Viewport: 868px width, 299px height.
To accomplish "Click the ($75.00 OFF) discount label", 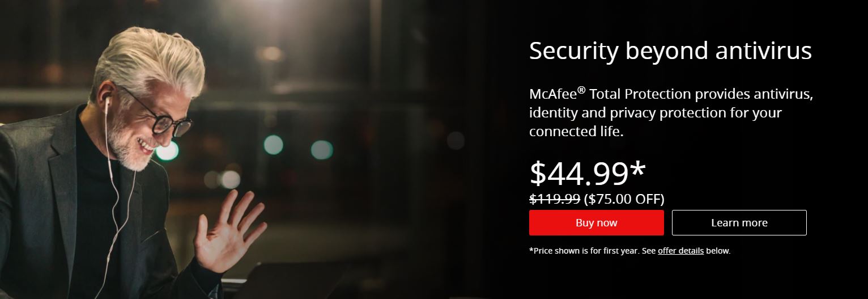I will [x=624, y=199].
